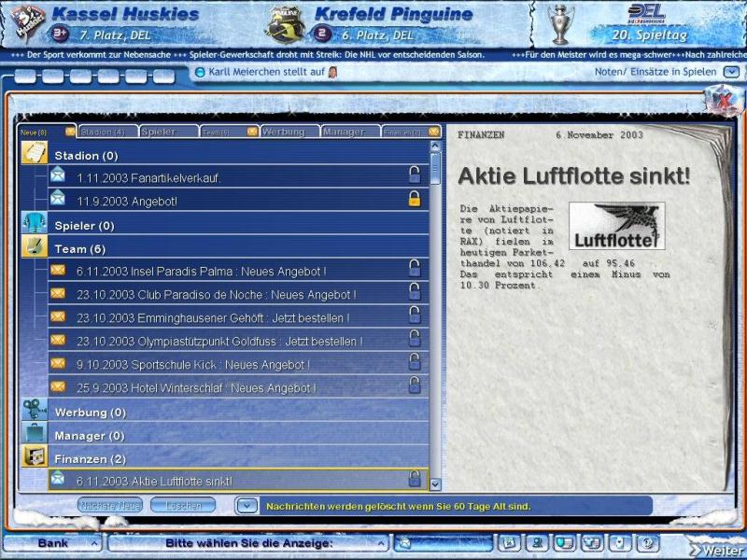
Task: Click the Finanzen category icon
Action: click(x=34, y=457)
